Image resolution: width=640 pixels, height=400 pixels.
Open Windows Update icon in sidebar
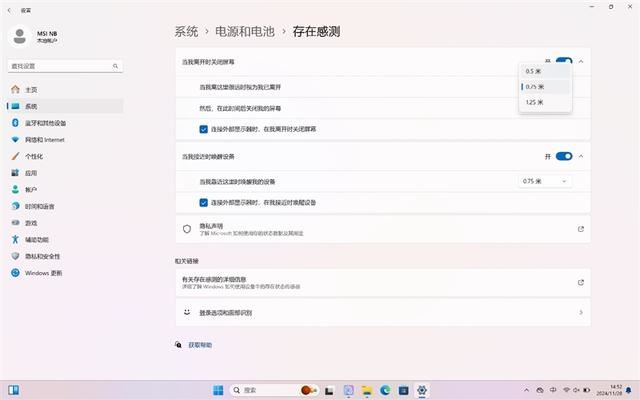point(15,273)
